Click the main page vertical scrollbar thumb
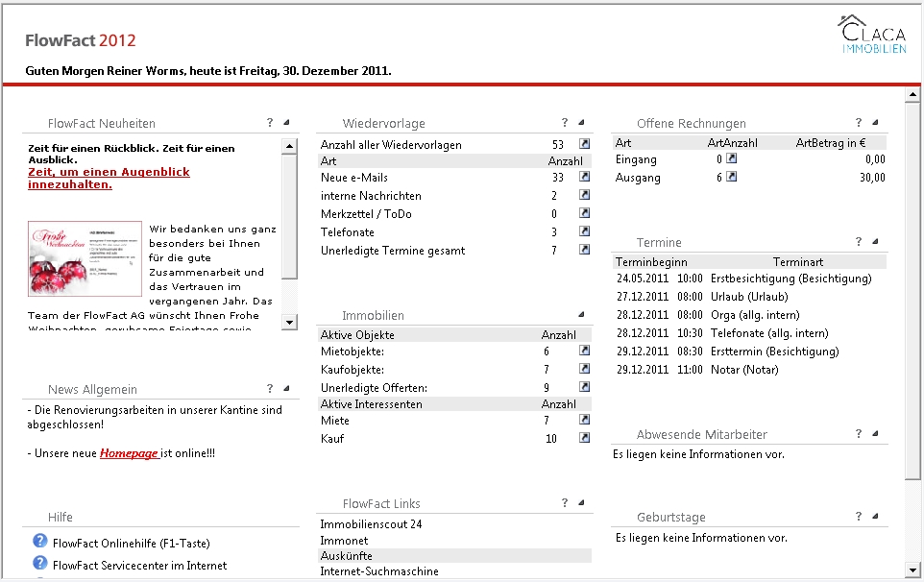 (912, 291)
